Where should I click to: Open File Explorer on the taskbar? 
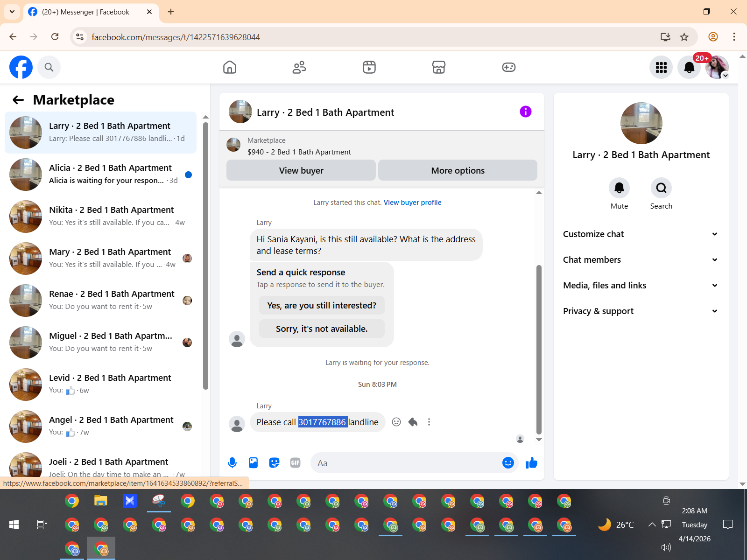[x=101, y=501]
